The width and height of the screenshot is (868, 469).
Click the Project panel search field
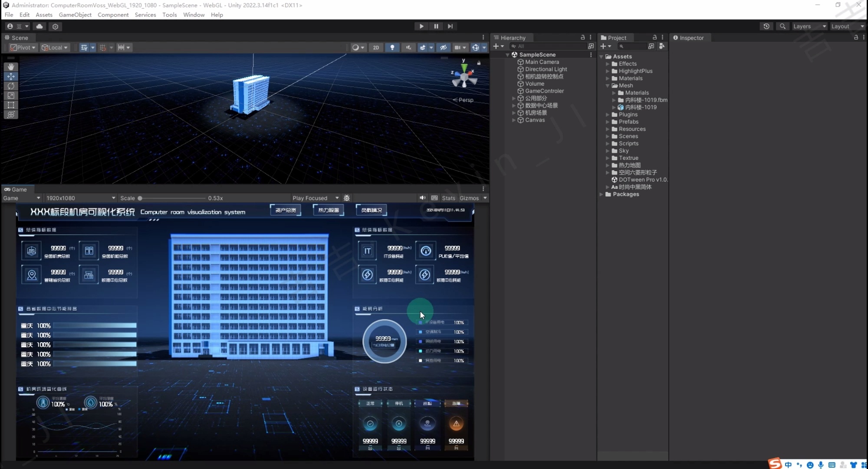[633, 46]
